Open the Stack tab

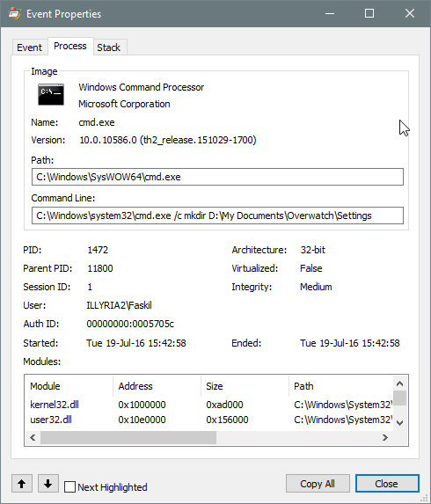[x=109, y=47]
